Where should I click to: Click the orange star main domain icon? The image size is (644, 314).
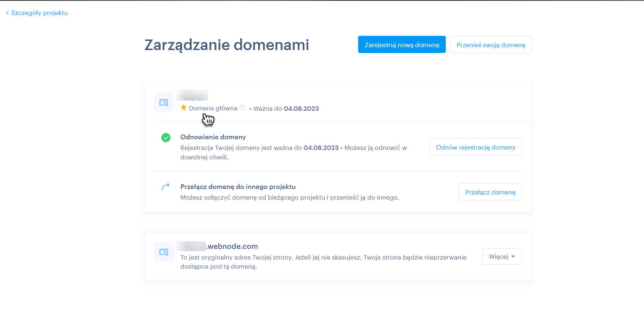184,107
